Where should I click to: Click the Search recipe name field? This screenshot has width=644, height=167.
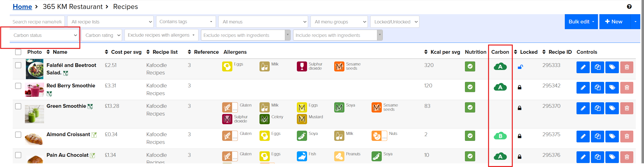pos(37,22)
